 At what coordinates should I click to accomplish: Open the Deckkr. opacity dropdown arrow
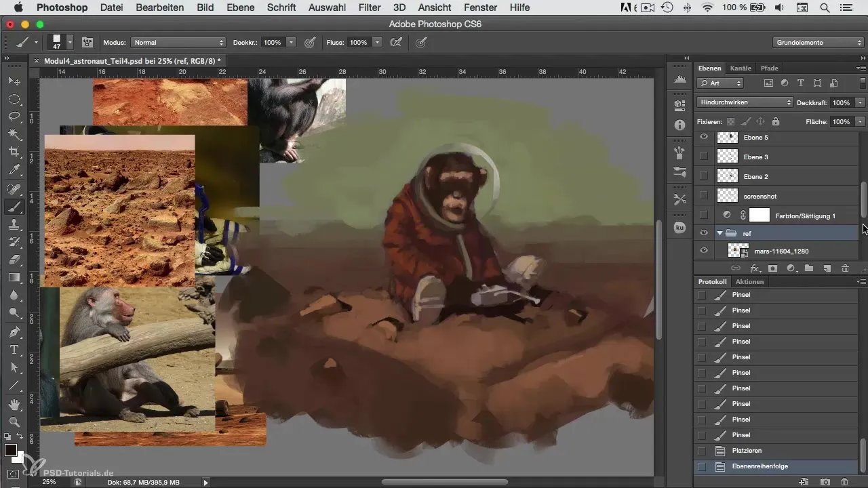pos(292,42)
